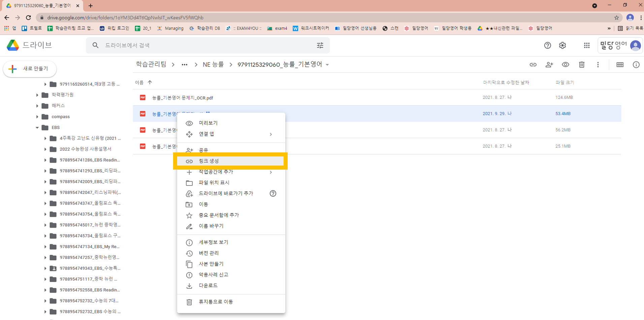Expand the compass folder
644x320 pixels.
[37, 117]
